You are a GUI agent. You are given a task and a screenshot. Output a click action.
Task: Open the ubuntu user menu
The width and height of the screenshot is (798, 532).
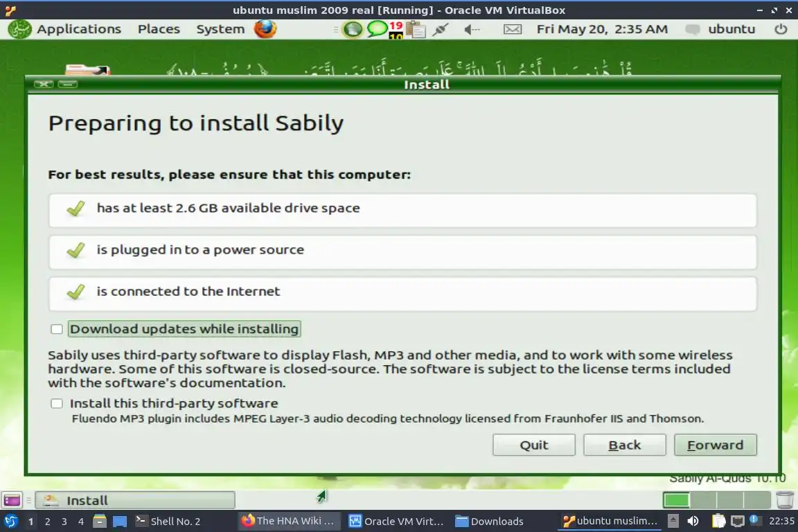coord(720,29)
